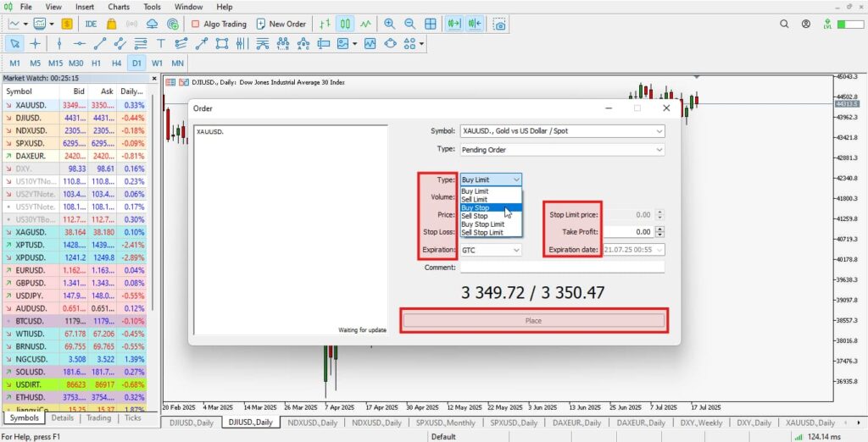
Task: Click the Comment input field
Action: (562, 268)
